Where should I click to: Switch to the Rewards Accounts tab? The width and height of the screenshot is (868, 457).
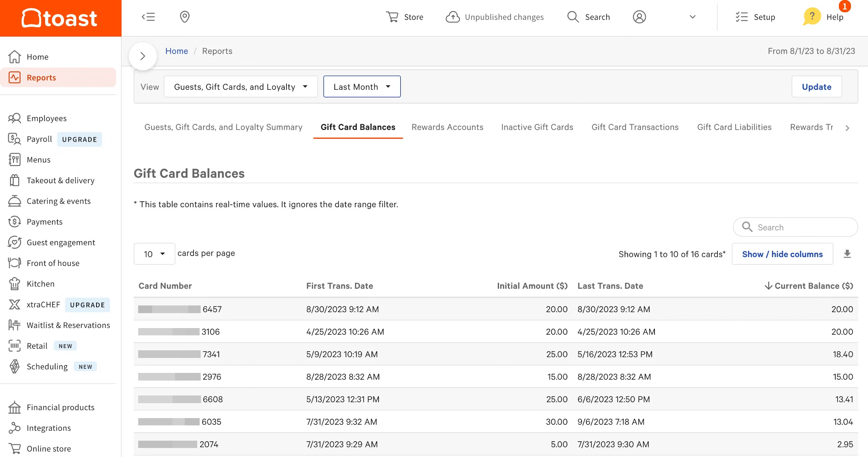[x=447, y=127]
